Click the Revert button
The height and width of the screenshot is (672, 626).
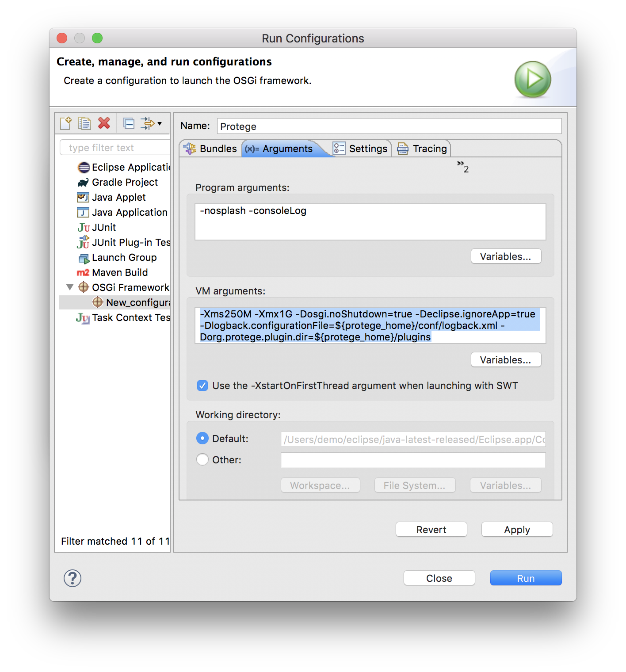coord(431,530)
